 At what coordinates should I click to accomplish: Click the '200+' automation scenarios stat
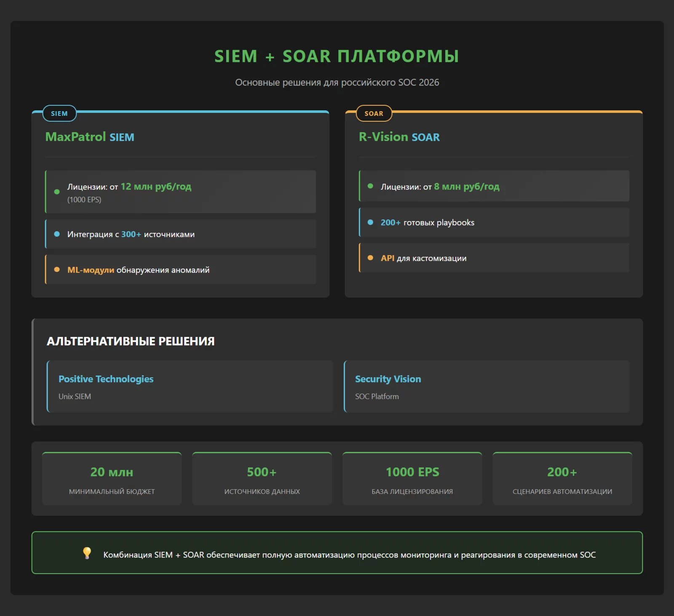(562, 472)
